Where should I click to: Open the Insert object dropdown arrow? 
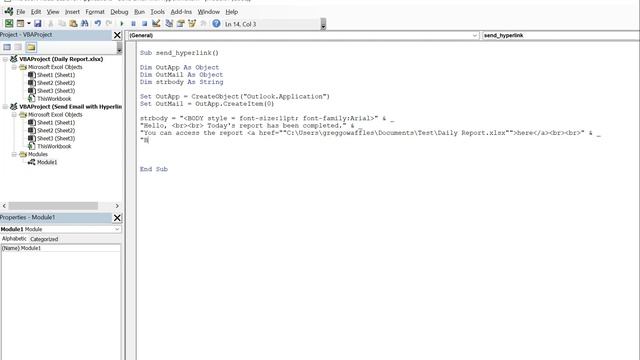[x=29, y=24]
